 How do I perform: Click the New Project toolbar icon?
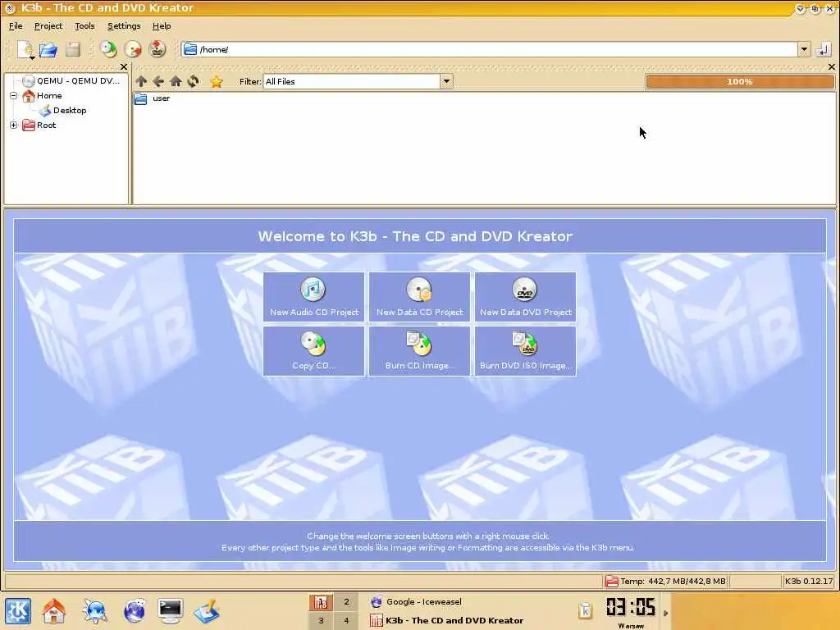point(25,49)
